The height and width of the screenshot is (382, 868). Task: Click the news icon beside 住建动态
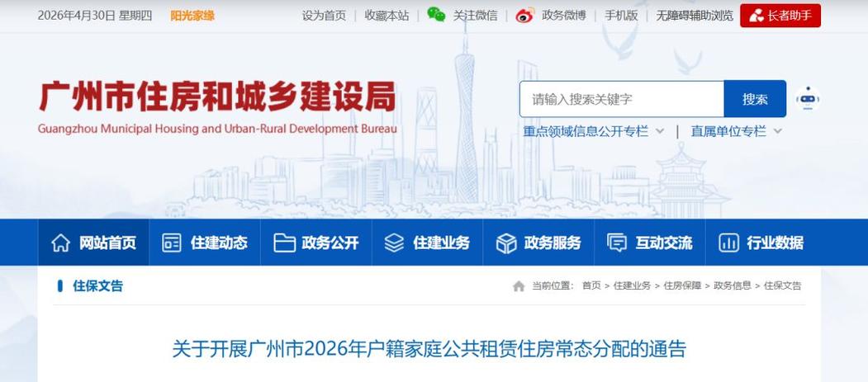point(172,243)
